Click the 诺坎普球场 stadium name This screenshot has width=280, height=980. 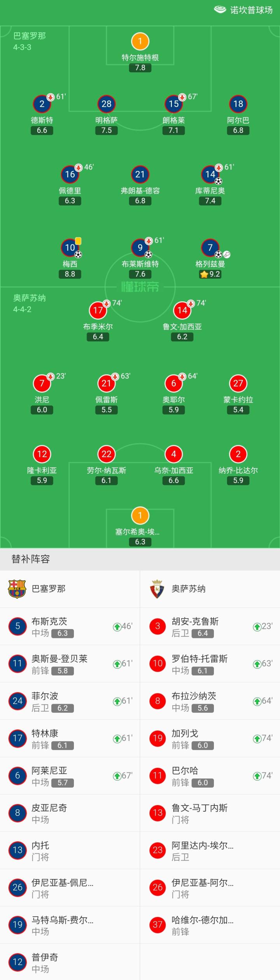point(251,10)
